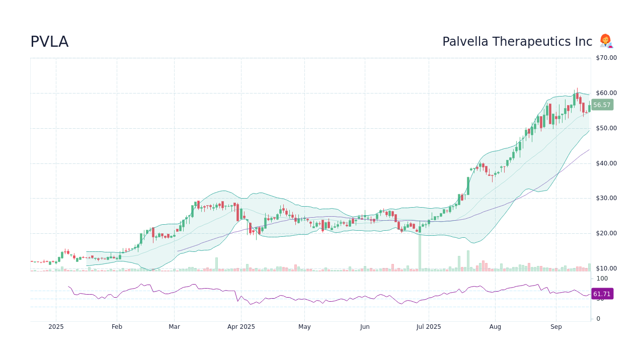Viewport: 644px width, 362px height.
Task: Click the 2025 date axis label
Action: pos(56,327)
